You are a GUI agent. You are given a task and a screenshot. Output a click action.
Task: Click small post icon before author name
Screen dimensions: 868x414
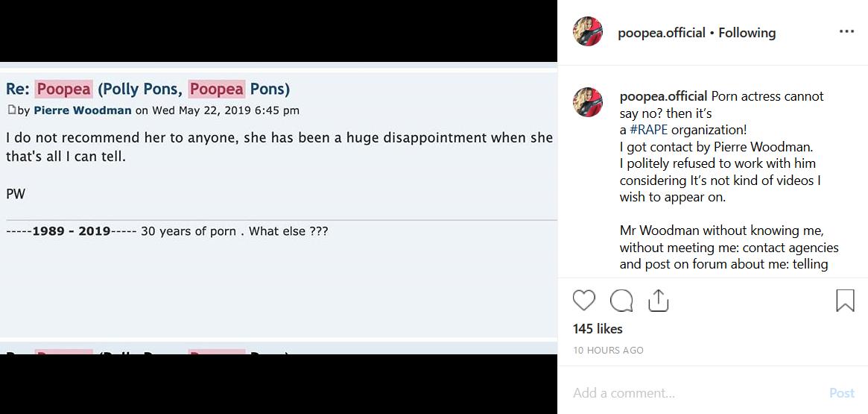click(x=11, y=110)
